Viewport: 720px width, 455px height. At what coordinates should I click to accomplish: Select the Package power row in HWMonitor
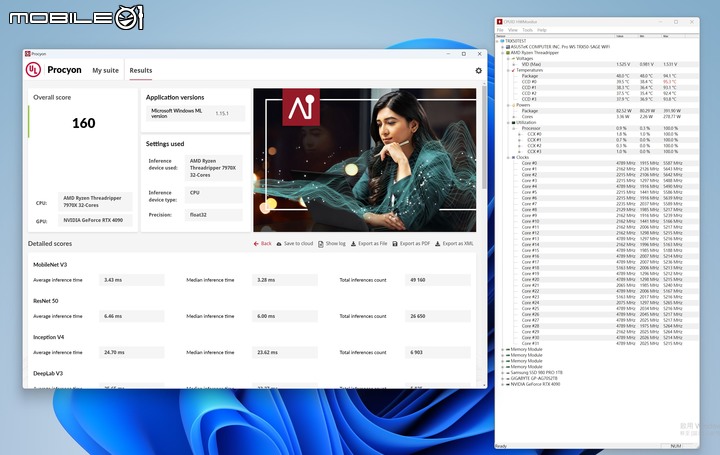(x=597, y=111)
